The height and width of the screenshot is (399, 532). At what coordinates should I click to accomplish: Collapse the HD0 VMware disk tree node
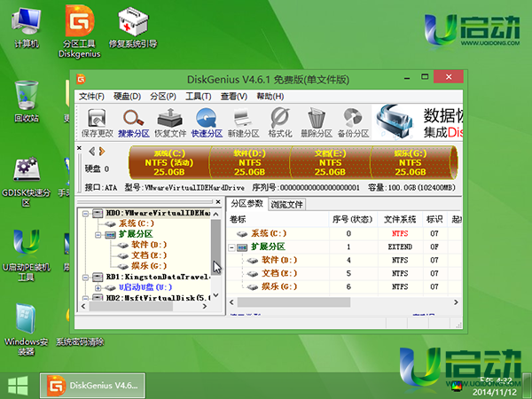85,214
